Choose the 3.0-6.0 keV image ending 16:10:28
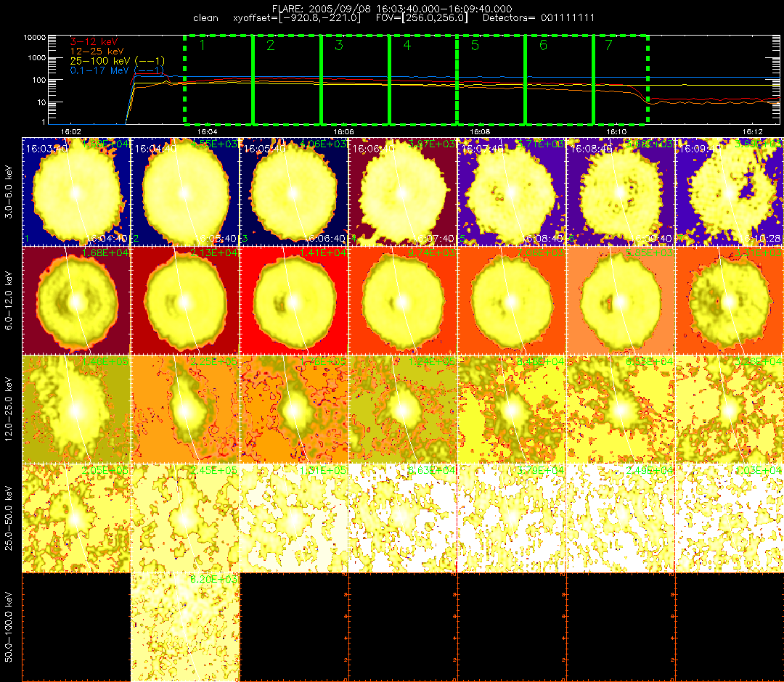 coord(730,192)
